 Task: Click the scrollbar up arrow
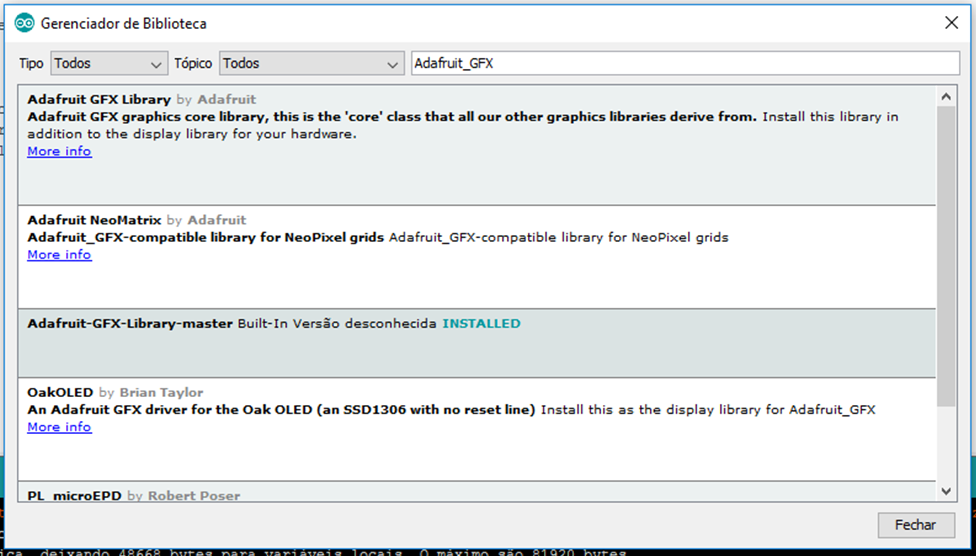click(x=946, y=97)
